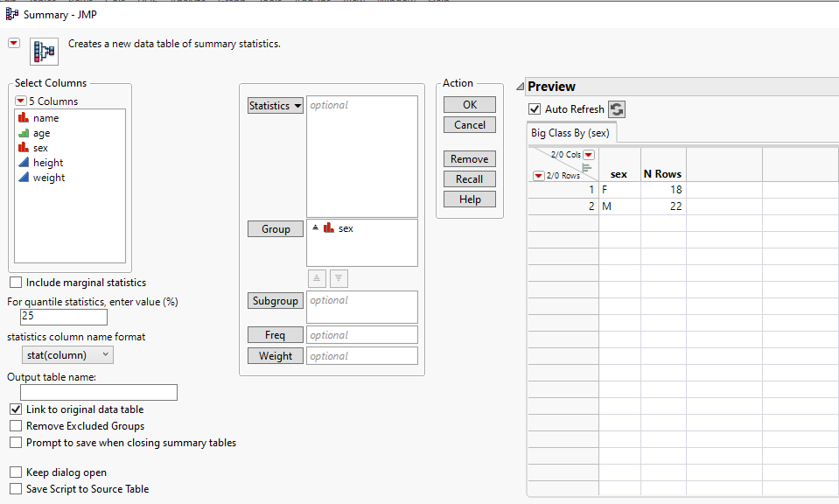Click the descending sort arrow below Group box
Viewport: 839px width, 504px height.
point(339,278)
